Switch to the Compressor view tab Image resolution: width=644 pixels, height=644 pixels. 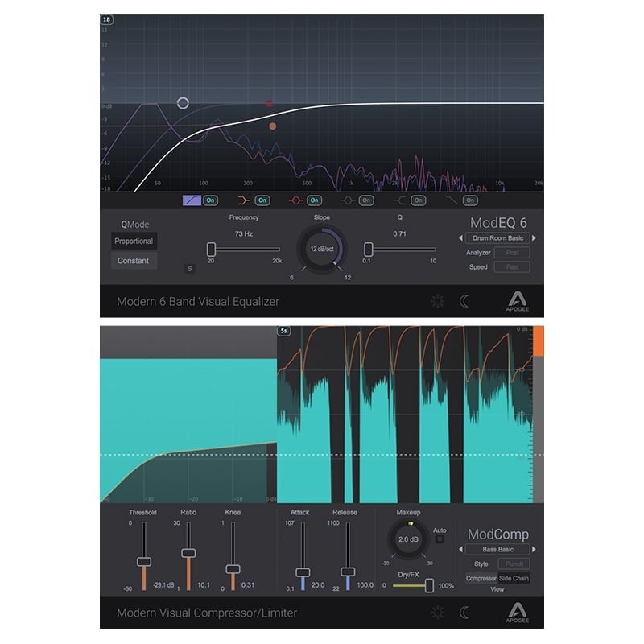pos(481,578)
